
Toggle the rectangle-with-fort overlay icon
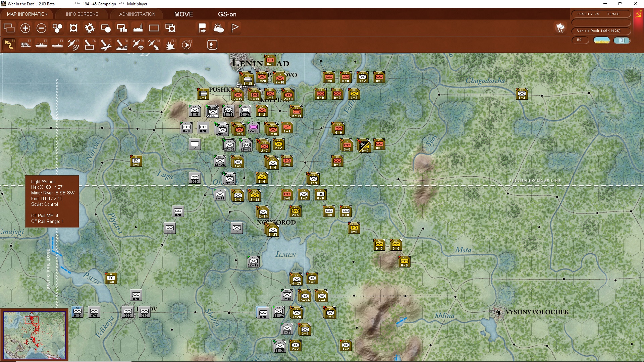point(170,28)
